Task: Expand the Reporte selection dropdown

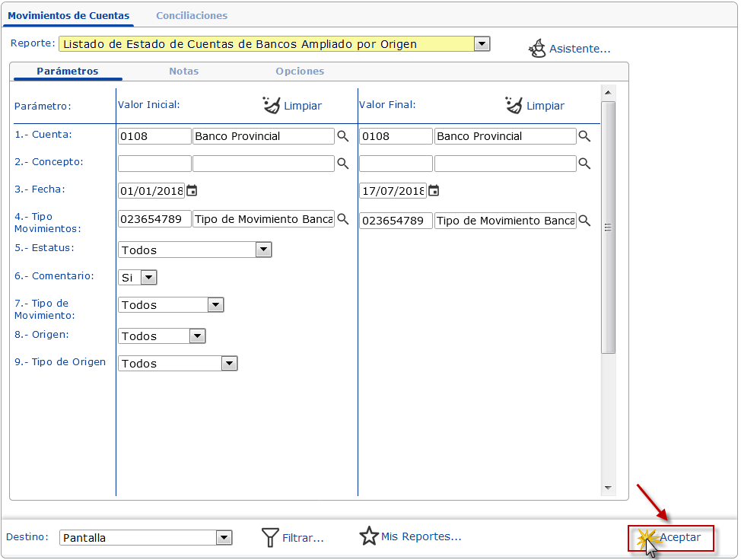Action: tap(481, 44)
